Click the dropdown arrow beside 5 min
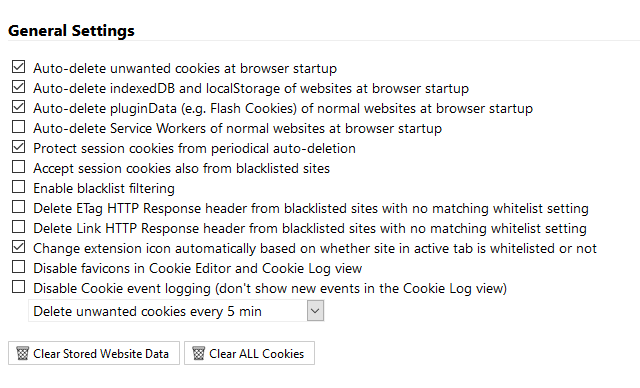 (x=315, y=311)
